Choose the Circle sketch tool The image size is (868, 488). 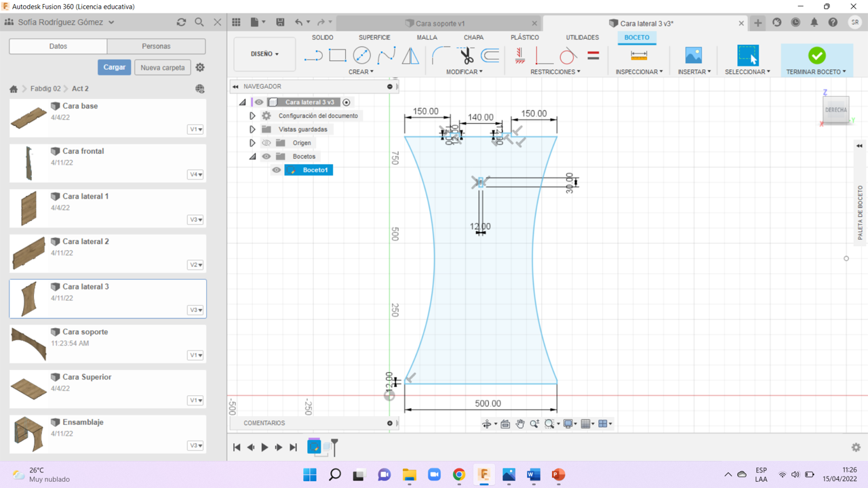[x=362, y=56]
